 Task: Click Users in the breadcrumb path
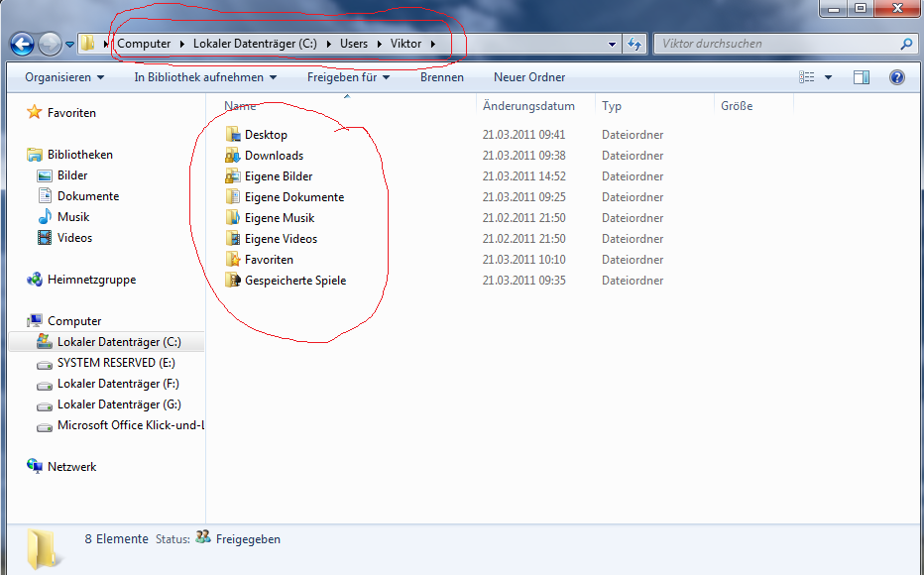(x=353, y=44)
